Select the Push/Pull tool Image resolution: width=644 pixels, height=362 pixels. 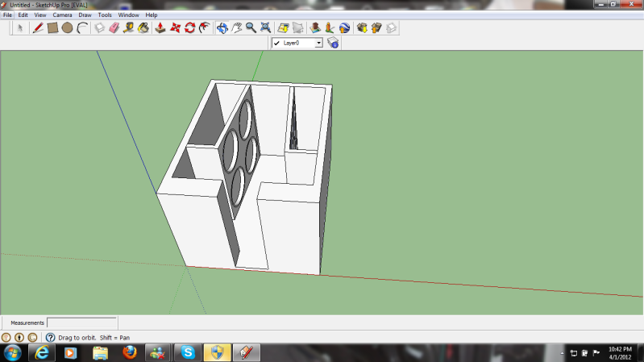[160, 28]
